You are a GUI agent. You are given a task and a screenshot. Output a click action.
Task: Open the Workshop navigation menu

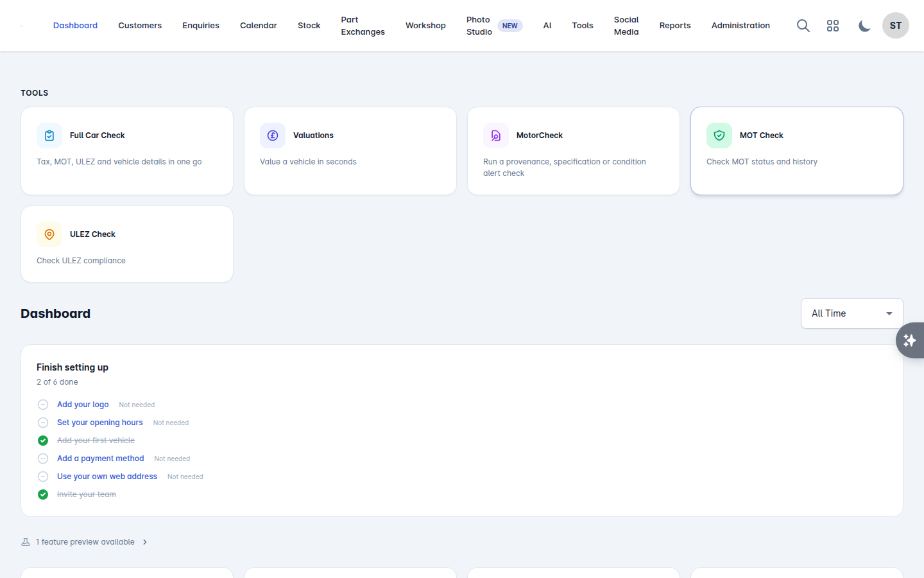point(425,26)
